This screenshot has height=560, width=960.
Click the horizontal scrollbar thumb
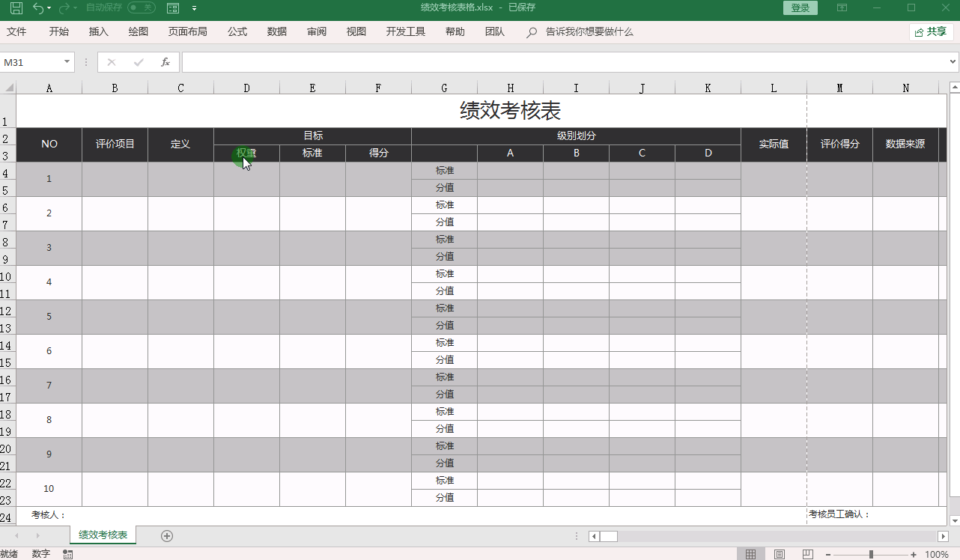click(609, 536)
